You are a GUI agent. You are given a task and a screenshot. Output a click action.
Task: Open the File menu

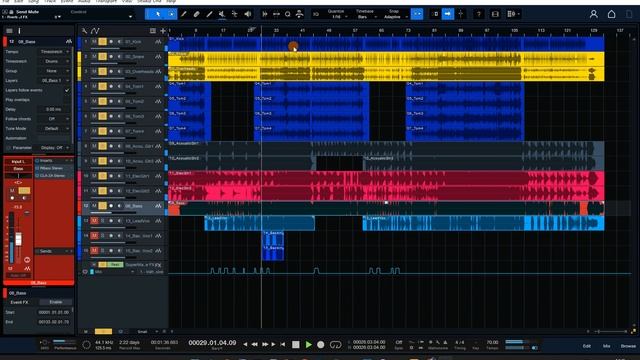pos(6,1)
